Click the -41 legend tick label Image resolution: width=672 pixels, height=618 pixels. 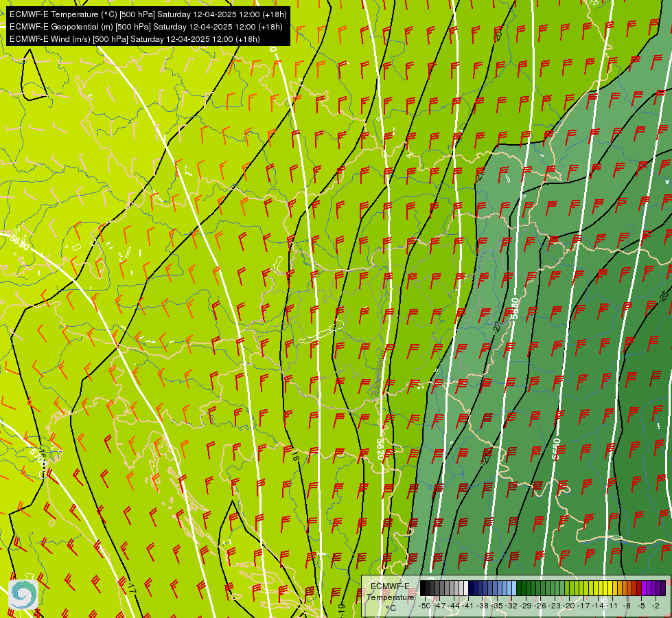pyautogui.click(x=468, y=606)
